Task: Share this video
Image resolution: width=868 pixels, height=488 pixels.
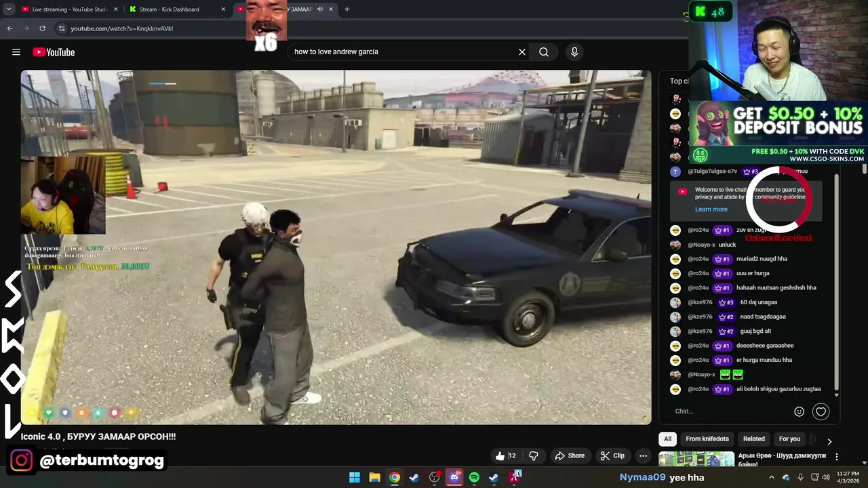Action: click(x=570, y=455)
